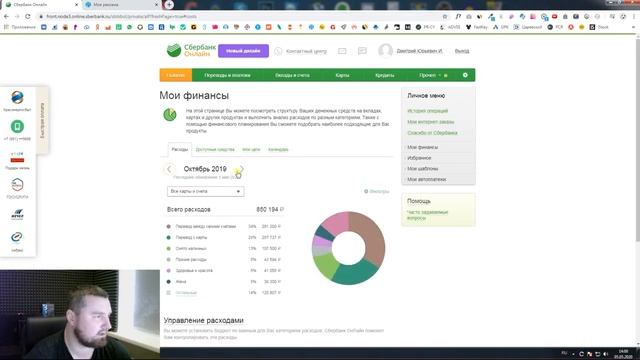Open Мои интернет-заказы link
The height and width of the screenshot is (360, 640).
pos(431,122)
